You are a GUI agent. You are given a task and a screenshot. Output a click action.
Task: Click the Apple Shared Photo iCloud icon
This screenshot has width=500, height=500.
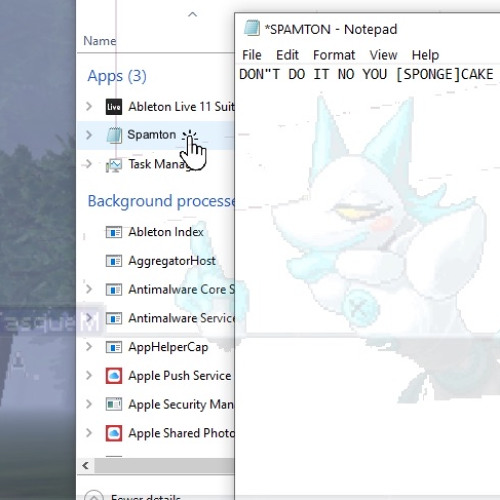click(114, 433)
